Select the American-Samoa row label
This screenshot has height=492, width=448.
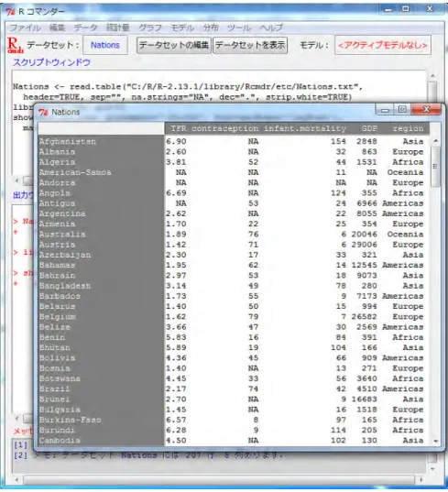(x=75, y=172)
